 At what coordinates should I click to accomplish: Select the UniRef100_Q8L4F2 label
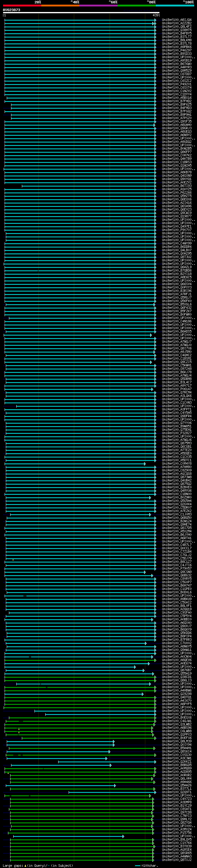[176, 26]
